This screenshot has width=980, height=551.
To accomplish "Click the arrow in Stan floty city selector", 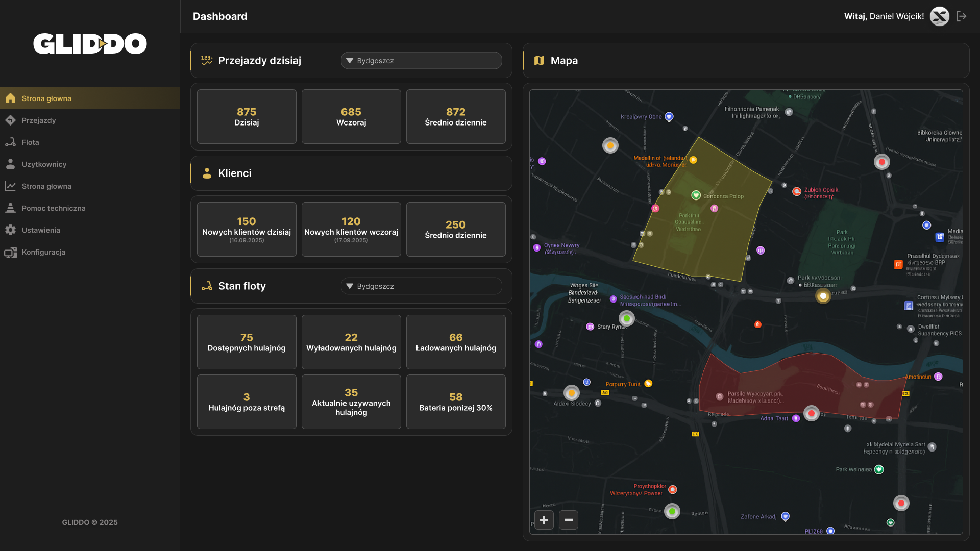I will click(350, 286).
